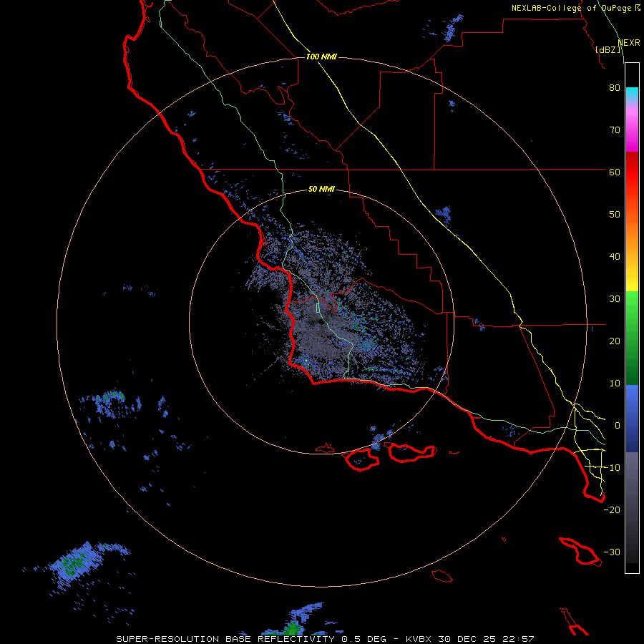644x644 pixels.
Task: Click the -30 value on the dBZ scale
Action: point(612,552)
